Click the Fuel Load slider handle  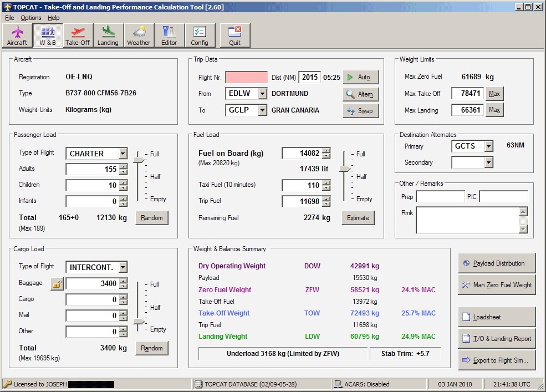(x=345, y=168)
